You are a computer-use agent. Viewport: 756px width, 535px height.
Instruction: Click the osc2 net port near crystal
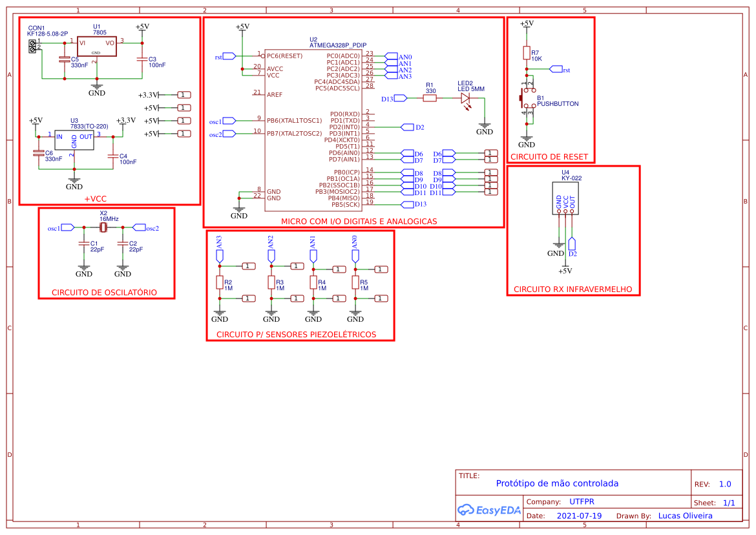139,227
